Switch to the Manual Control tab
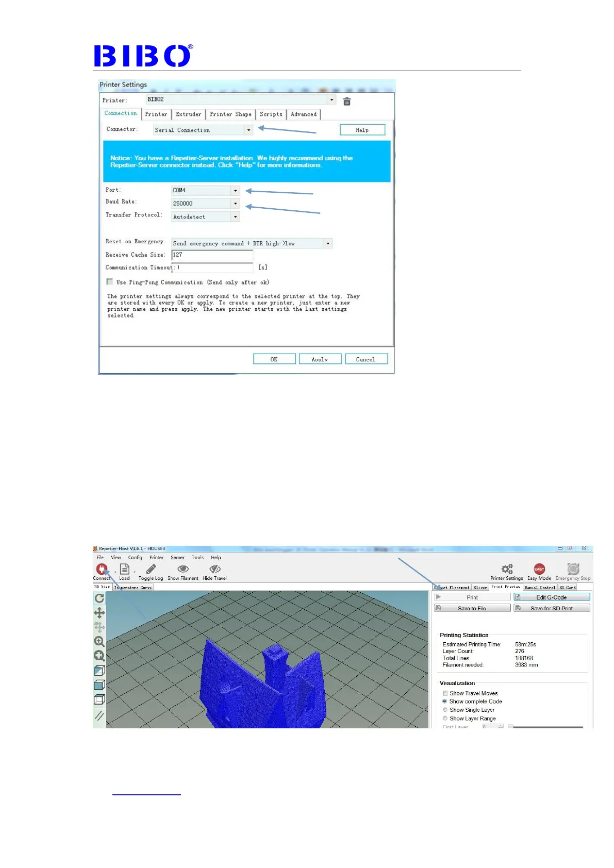Image resolution: width=614 pixels, height=868 pixels. [x=540, y=587]
